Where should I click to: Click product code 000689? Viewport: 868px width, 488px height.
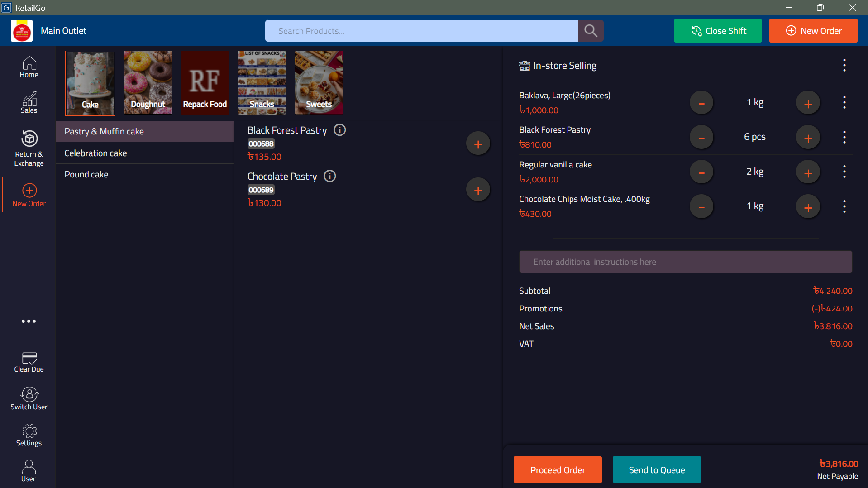(261, 190)
